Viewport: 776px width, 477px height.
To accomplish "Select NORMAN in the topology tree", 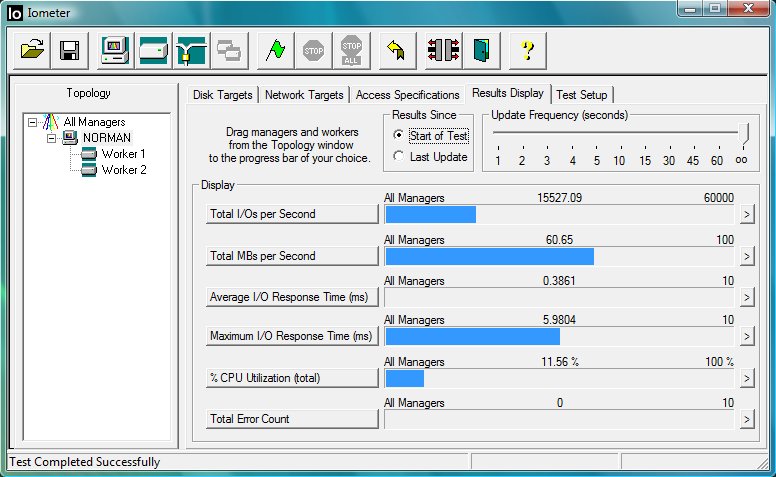I will pyautogui.click(x=107, y=138).
